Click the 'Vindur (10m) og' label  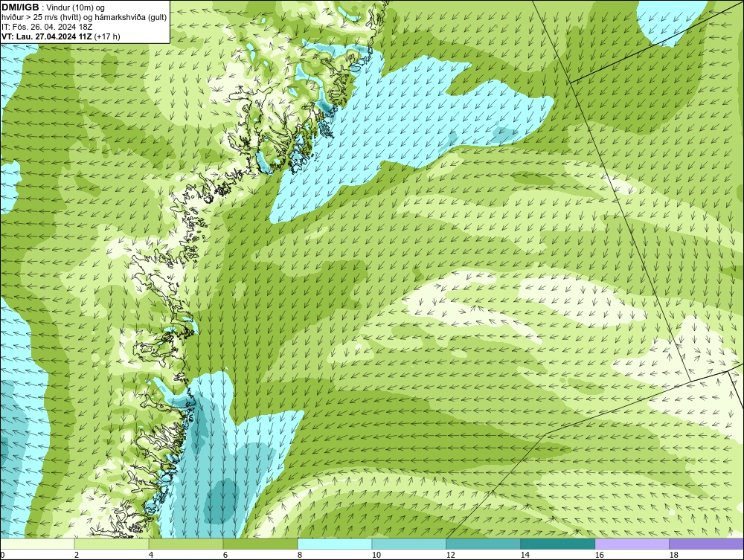[x=75, y=7]
